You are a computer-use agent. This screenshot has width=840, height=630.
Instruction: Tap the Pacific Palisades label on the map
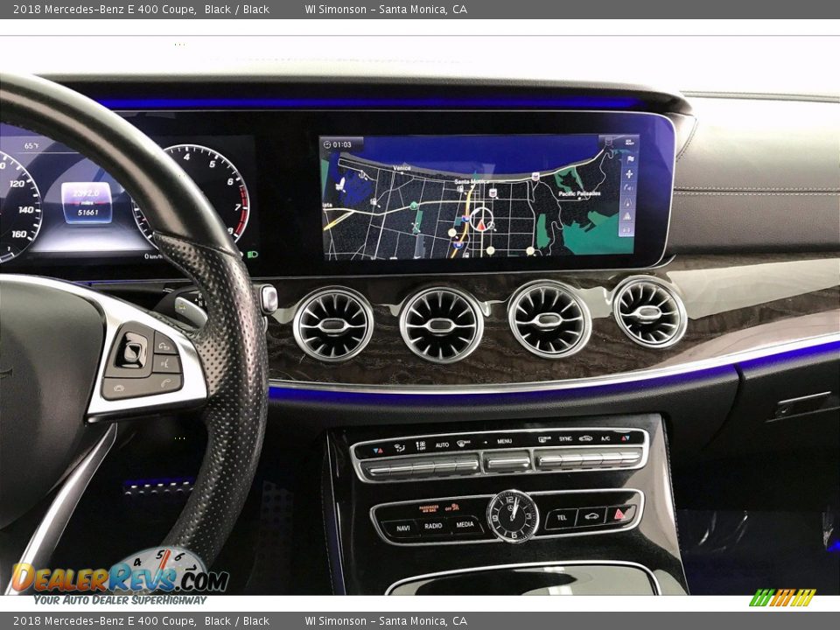pyautogui.click(x=579, y=194)
